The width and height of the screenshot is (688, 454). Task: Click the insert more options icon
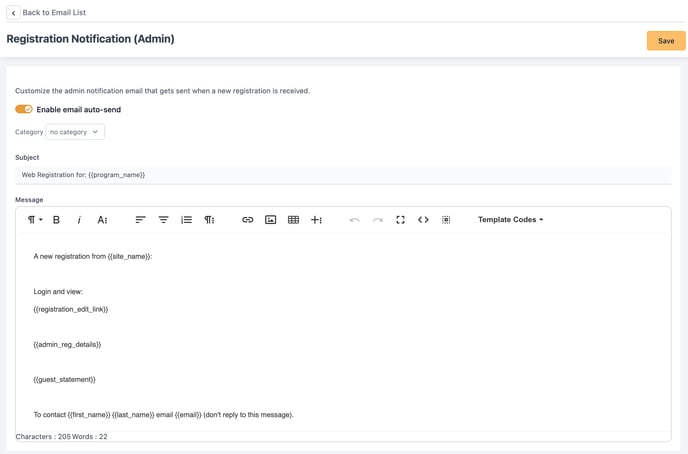pos(316,220)
